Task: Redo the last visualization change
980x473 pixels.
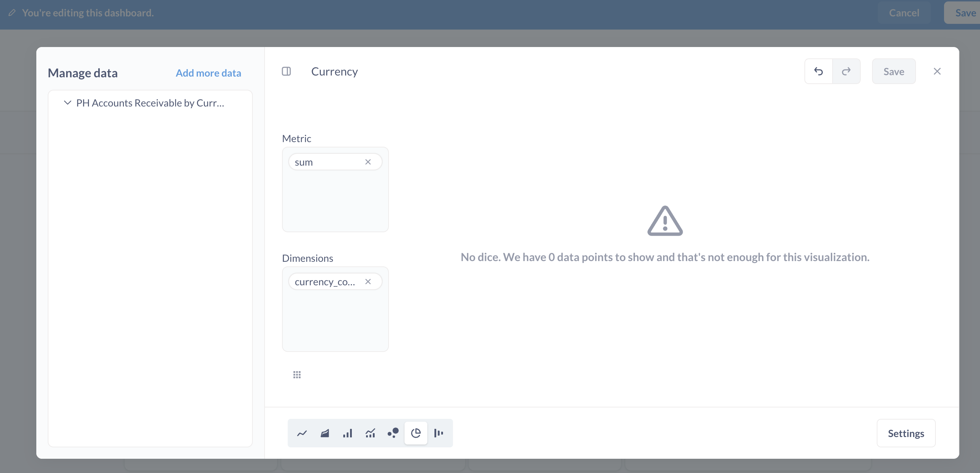Action: [x=846, y=71]
